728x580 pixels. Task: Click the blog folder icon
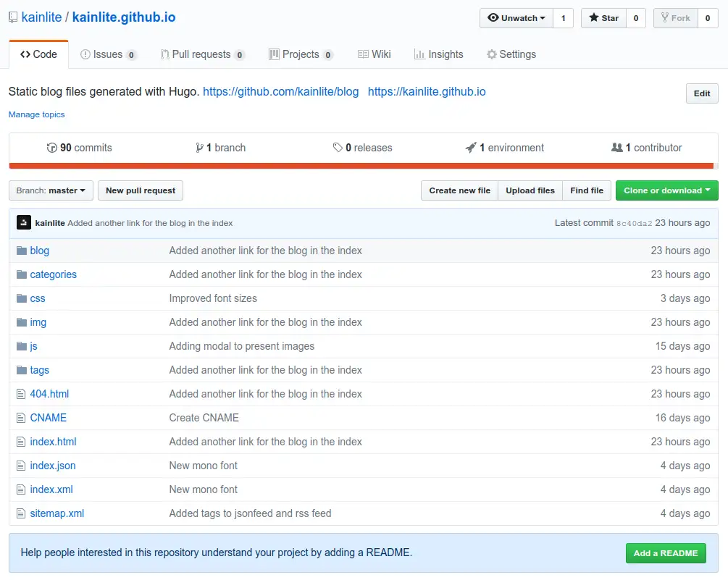[21, 251]
